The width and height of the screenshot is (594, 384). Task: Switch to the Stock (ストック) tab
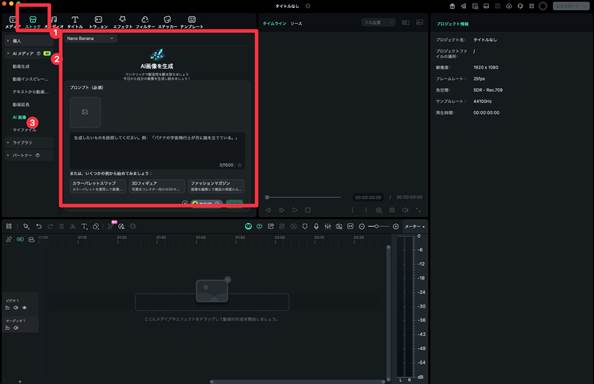coord(33,22)
